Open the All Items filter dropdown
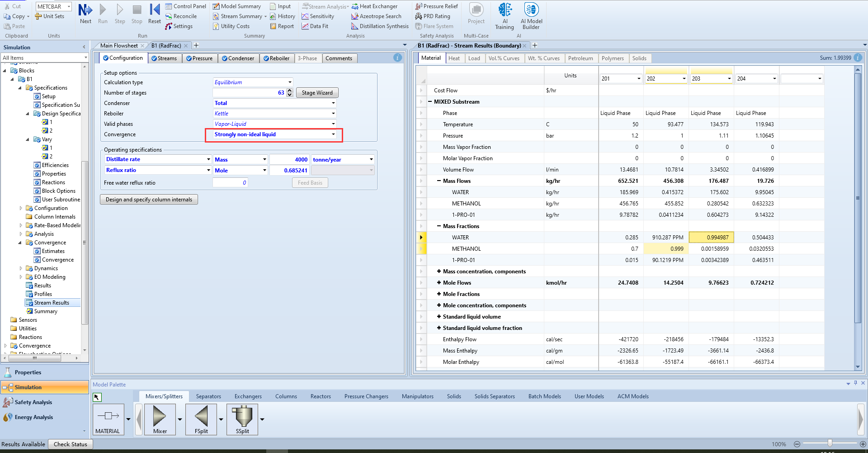The image size is (868, 453). tap(85, 58)
